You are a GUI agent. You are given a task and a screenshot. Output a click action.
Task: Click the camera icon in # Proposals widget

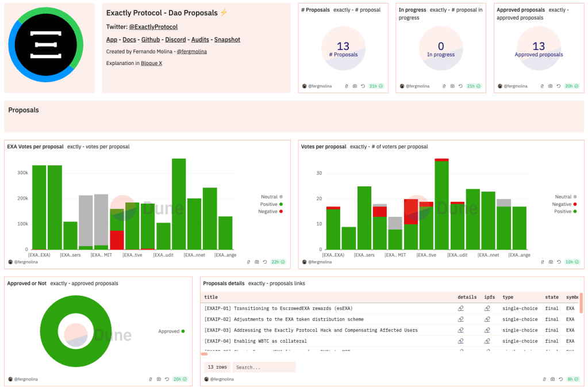coord(355,86)
